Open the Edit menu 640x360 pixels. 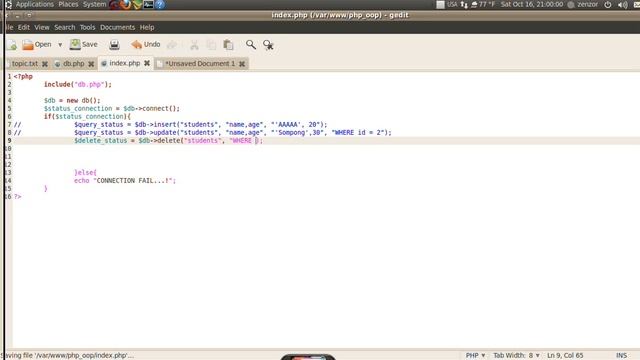click(x=24, y=27)
